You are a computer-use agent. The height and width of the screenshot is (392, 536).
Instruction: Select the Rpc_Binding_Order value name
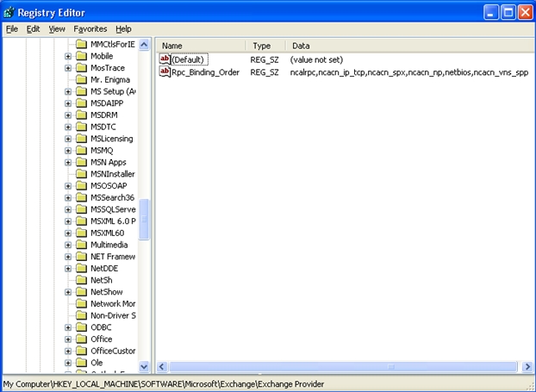[205, 72]
